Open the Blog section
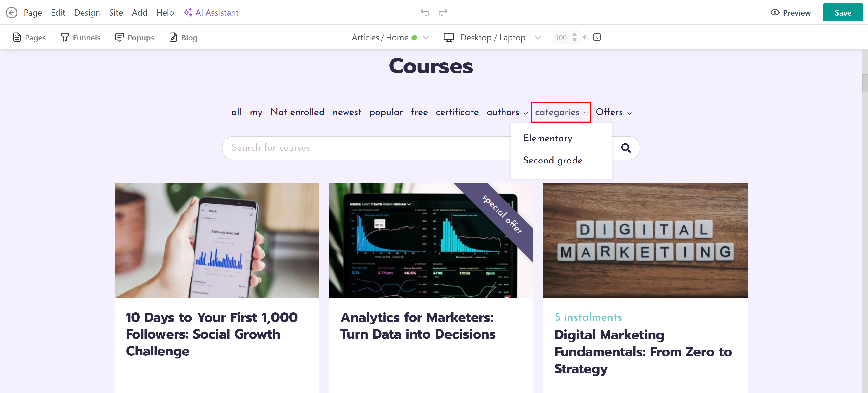Viewport: 868px width, 393px height. pyautogui.click(x=183, y=37)
